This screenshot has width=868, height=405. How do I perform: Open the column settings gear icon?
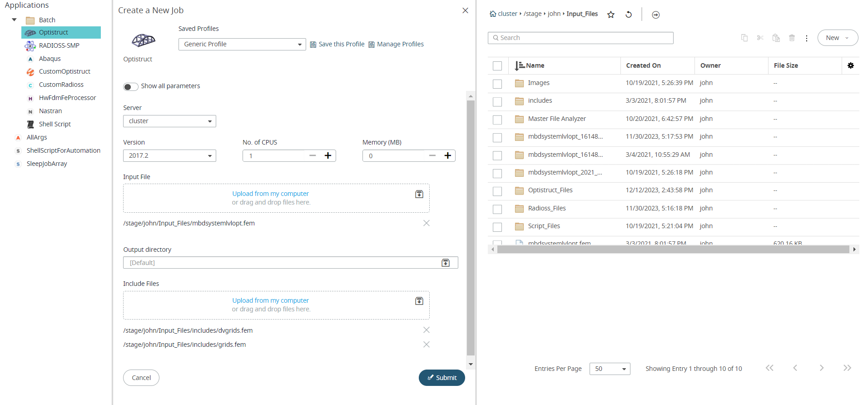click(x=851, y=65)
